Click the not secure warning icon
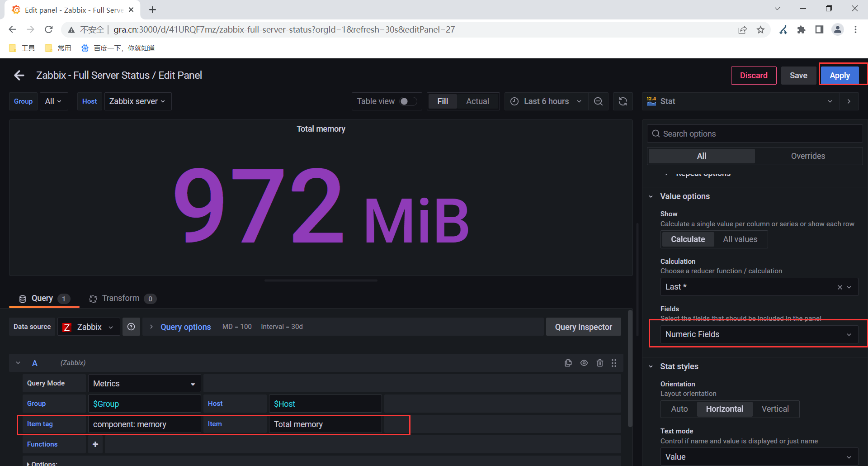The width and height of the screenshot is (868, 466). (x=71, y=30)
